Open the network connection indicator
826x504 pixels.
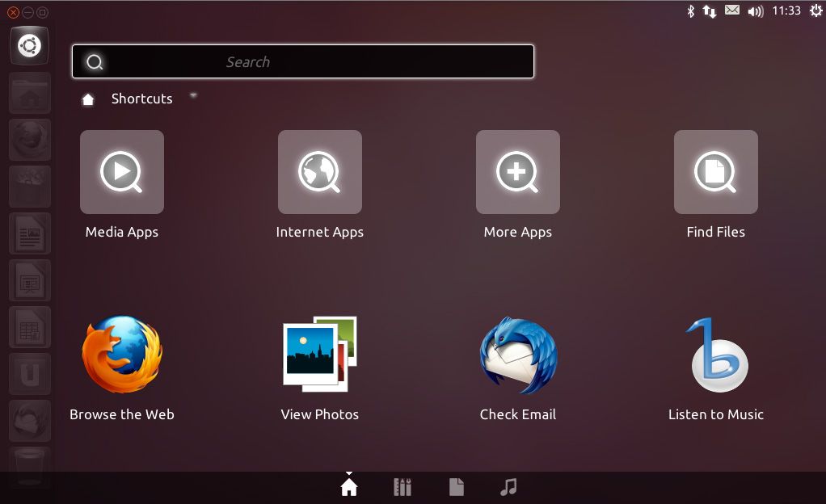pos(710,11)
